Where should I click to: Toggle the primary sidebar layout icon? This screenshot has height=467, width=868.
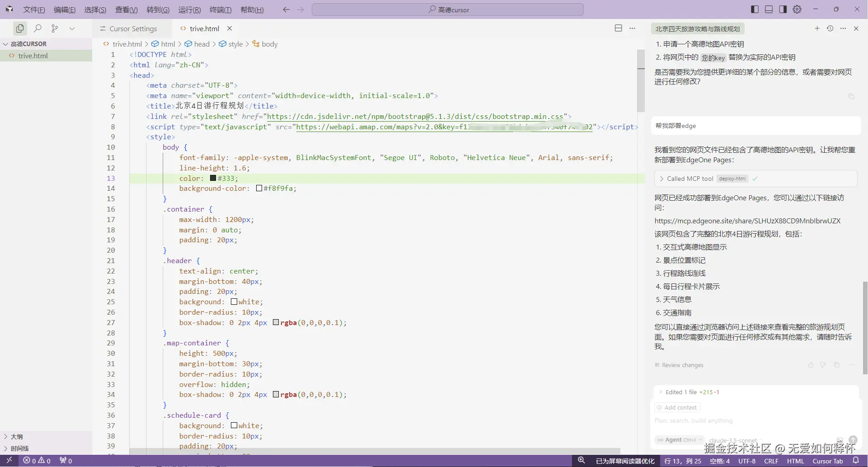[755, 9]
